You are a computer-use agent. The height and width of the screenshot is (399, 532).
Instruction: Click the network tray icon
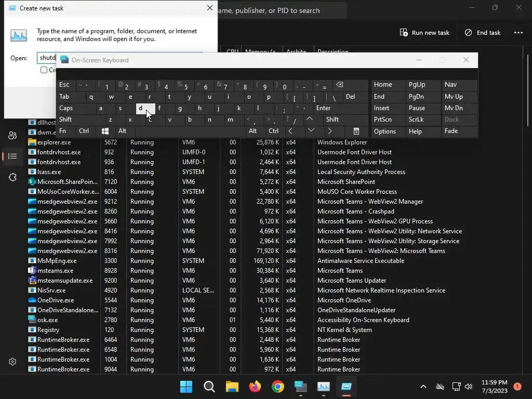(456, 387)
